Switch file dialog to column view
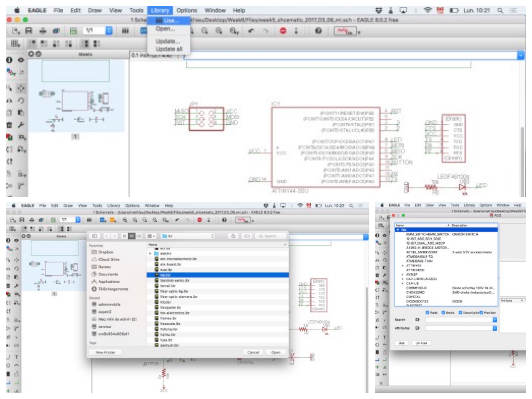 tap(139, 236)
